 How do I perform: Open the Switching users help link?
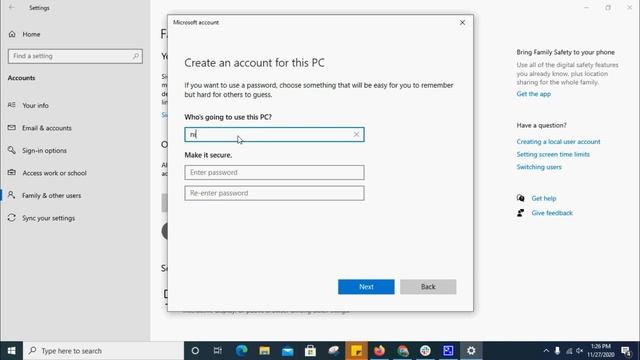539,167
